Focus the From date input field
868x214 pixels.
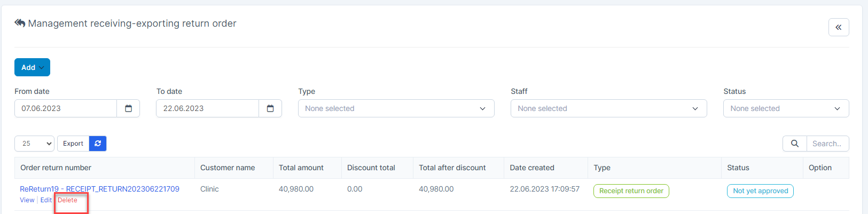tap(66, 108)
